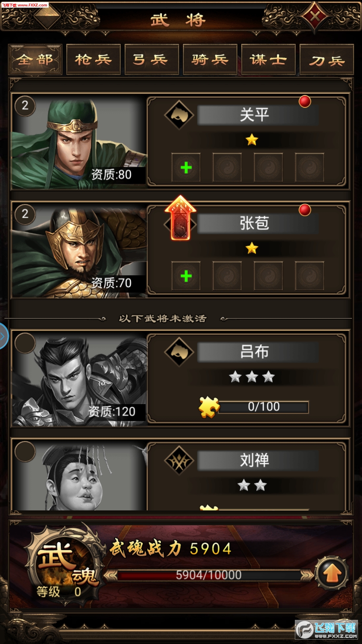Show the 刀兵 generals tab
The image size is (362, 644).
click(327, 60)
